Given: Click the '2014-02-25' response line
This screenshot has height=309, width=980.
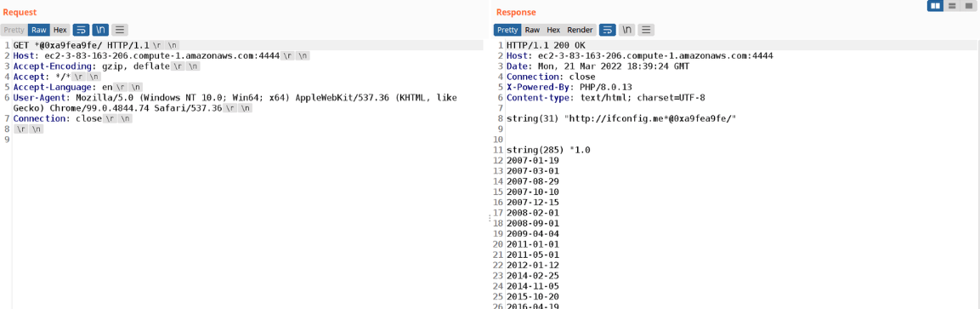Looking at the screenshot, I should pyautogui.click(x=533, y=275).
